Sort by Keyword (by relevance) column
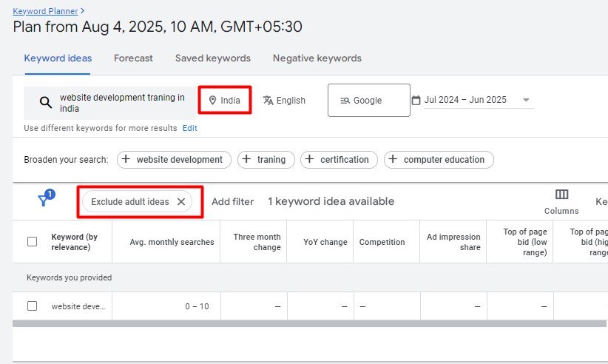 pyautogui.click(x=75, y=242)
